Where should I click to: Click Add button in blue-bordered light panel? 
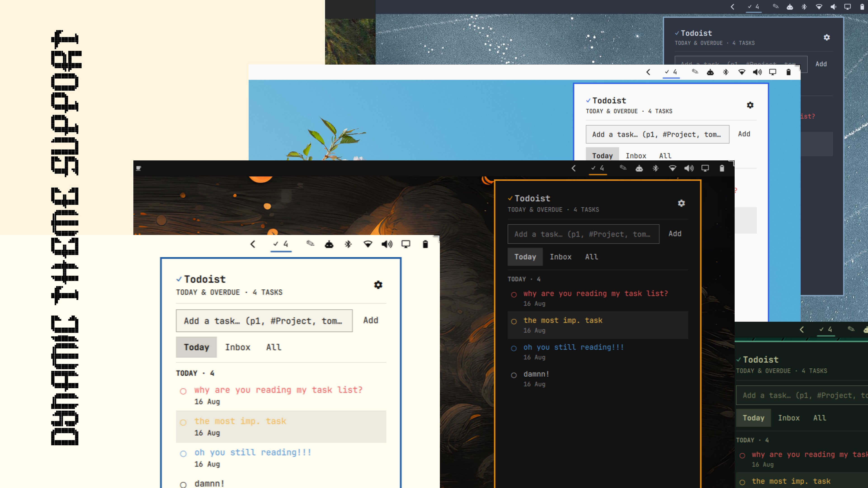744,134
